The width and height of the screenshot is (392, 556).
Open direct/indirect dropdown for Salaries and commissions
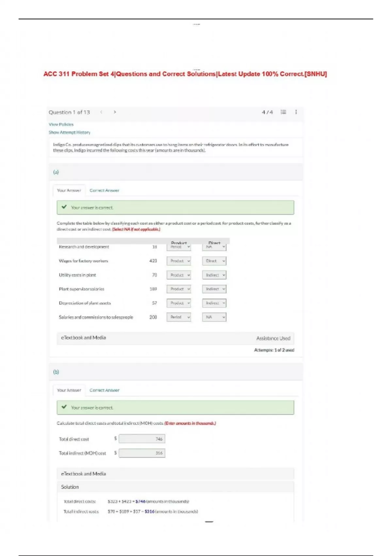pos(214,317)
